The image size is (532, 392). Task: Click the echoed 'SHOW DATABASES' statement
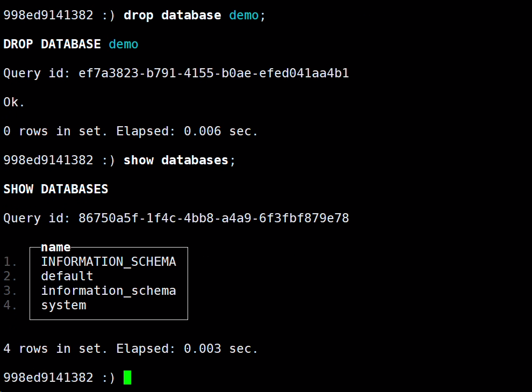56,189
